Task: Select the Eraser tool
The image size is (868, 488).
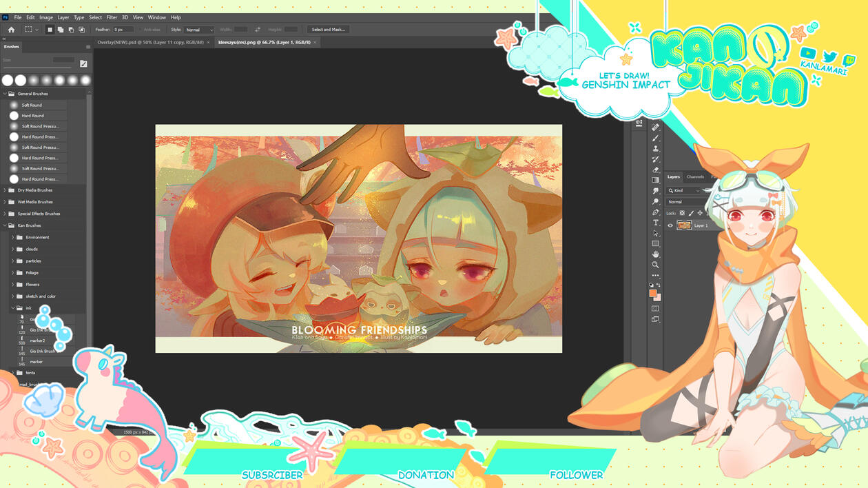Action: click(656, 170)
